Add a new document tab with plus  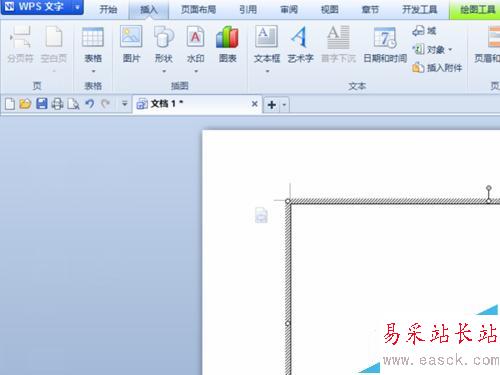coord(272,105)
